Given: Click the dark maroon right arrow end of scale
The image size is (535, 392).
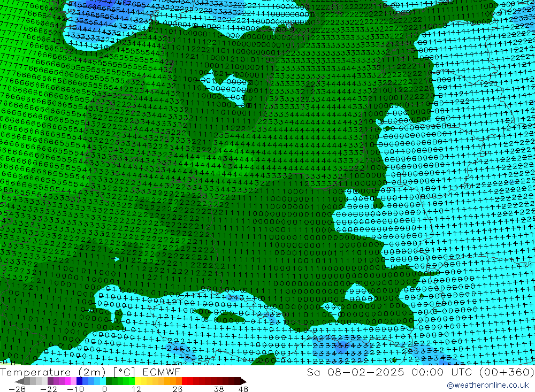Looking at the screenshot, I should click(243, 381).
